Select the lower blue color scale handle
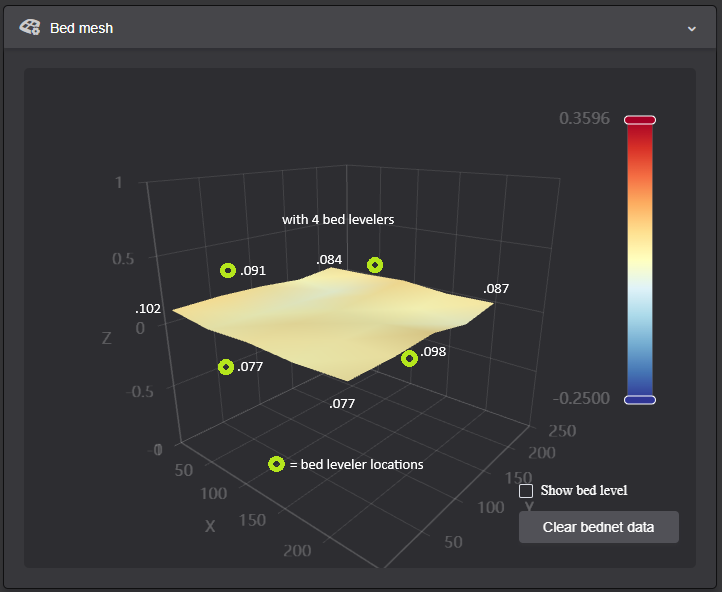722x592 pixels. pyautogui.click(x=640, y=400)
